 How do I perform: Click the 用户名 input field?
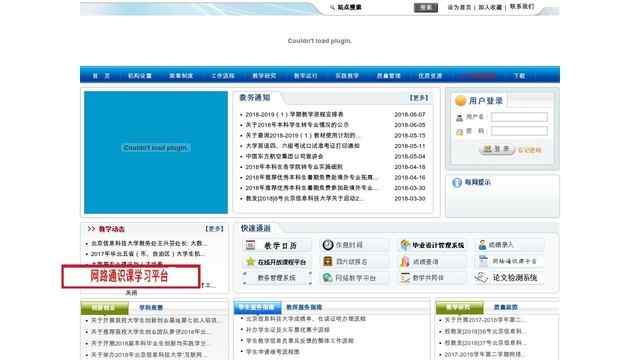coord(519,117)
